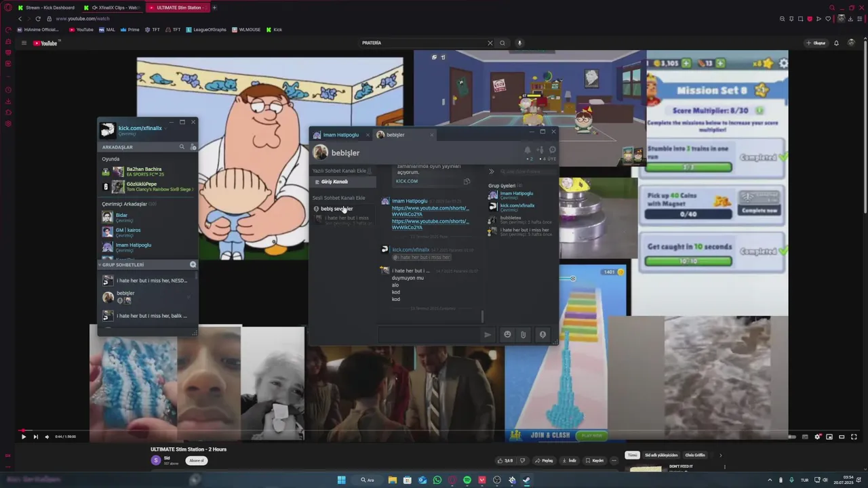Mute the YouTube player volume
This screenshot has width=868, height=488.
[47, 436]
